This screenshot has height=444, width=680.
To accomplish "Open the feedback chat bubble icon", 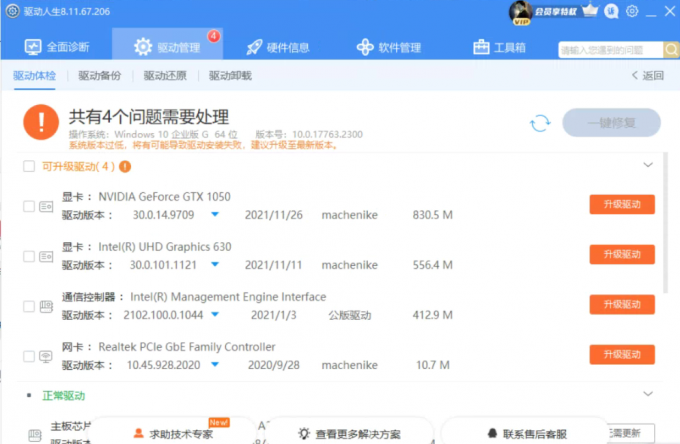I will point(611,11).
